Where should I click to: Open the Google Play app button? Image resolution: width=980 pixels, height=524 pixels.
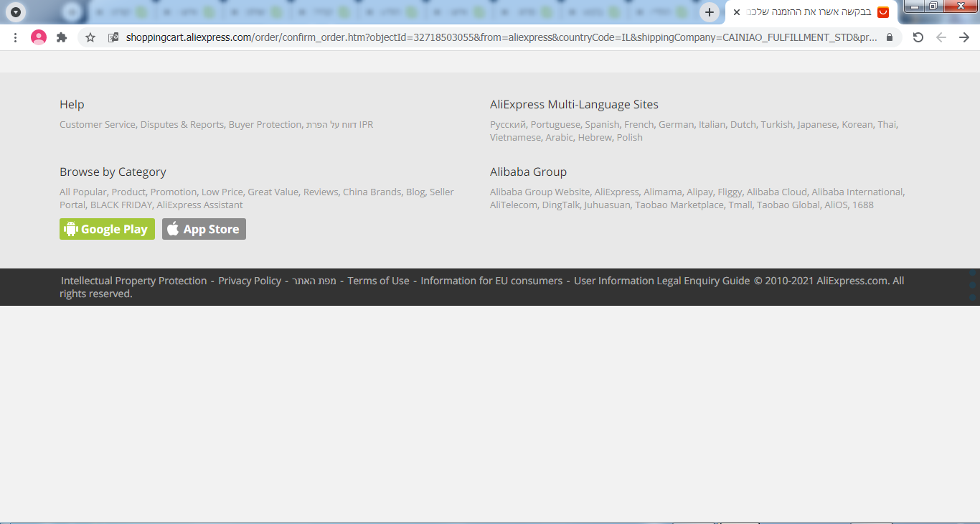107,229
